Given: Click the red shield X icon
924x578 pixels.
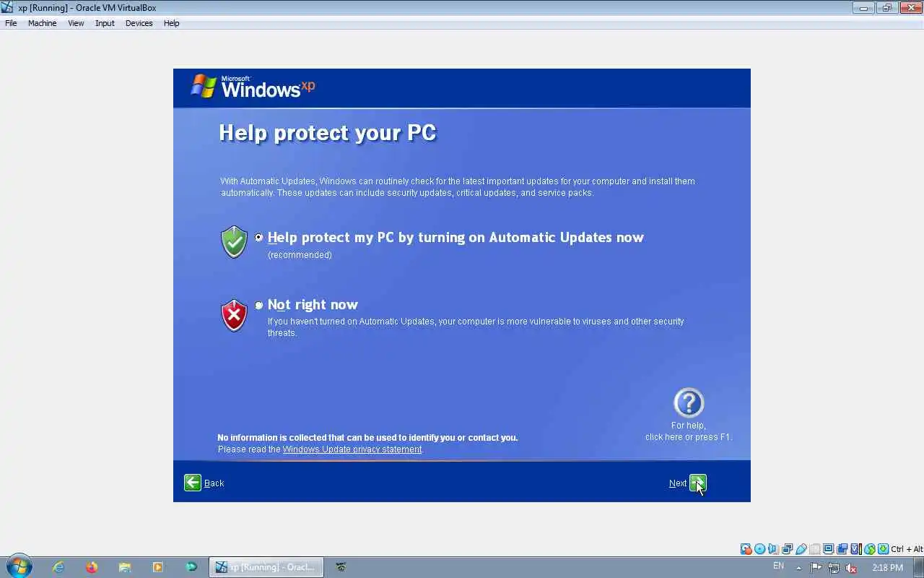Looking at the screenshot, I should (234, 315).
